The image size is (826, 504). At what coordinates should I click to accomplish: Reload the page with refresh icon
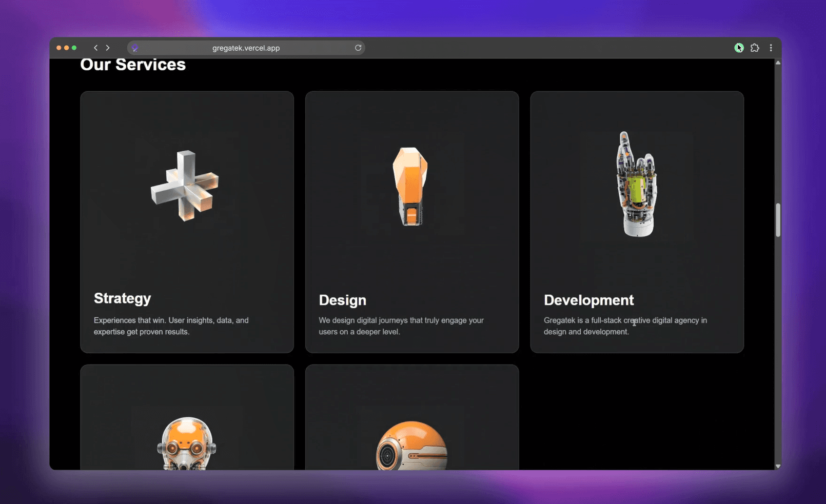pyautogui.click(x=358, y=48)
